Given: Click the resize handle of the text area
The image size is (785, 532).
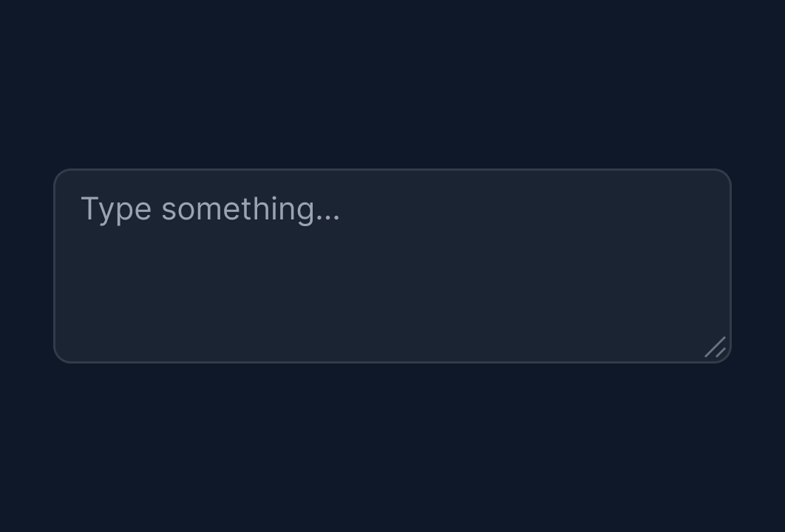Looking at the screenshot, I should 716,347.
